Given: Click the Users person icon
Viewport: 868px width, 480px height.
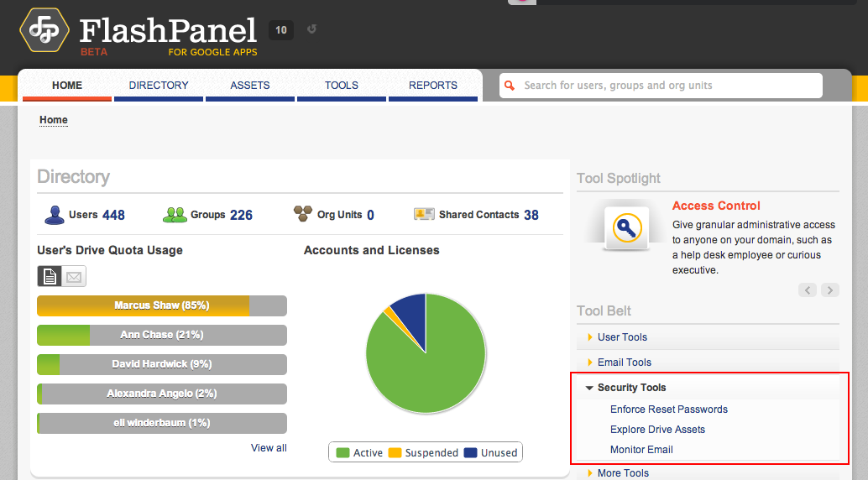Looking at the screenshot, I should click(x=54, y=215).
